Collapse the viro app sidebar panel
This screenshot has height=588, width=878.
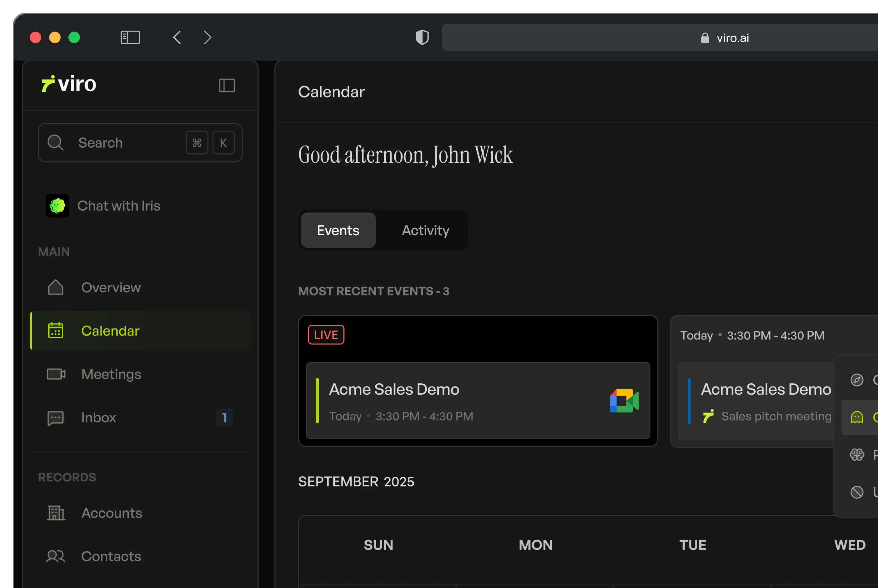(227, 85)
